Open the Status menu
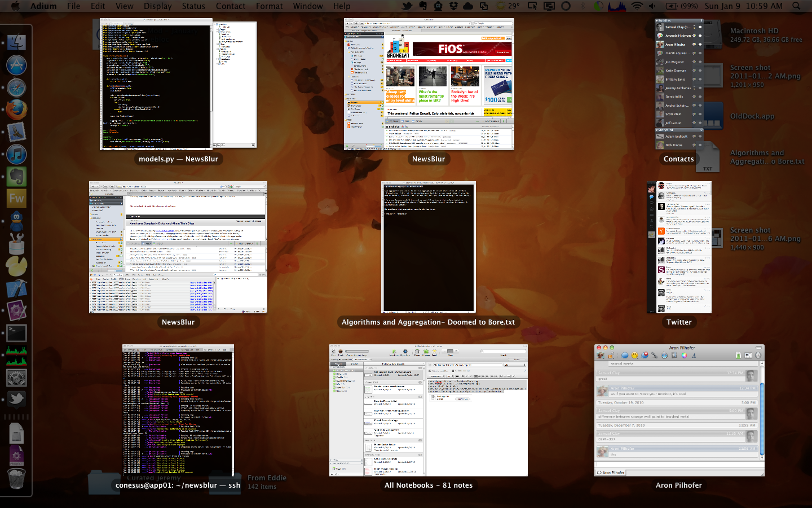This screenshot has height=508, width=812. coord(193,6)
